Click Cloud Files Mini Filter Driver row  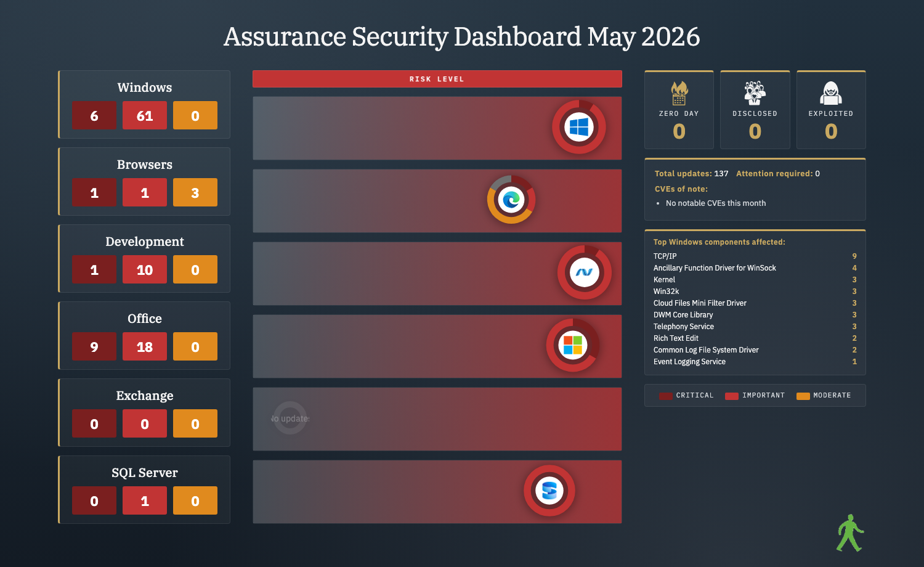pos(755,303)
